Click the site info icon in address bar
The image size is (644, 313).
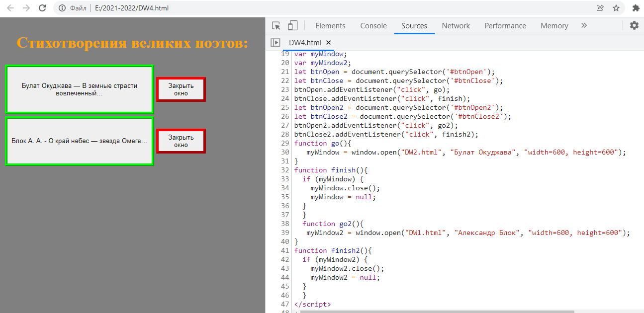62,8
